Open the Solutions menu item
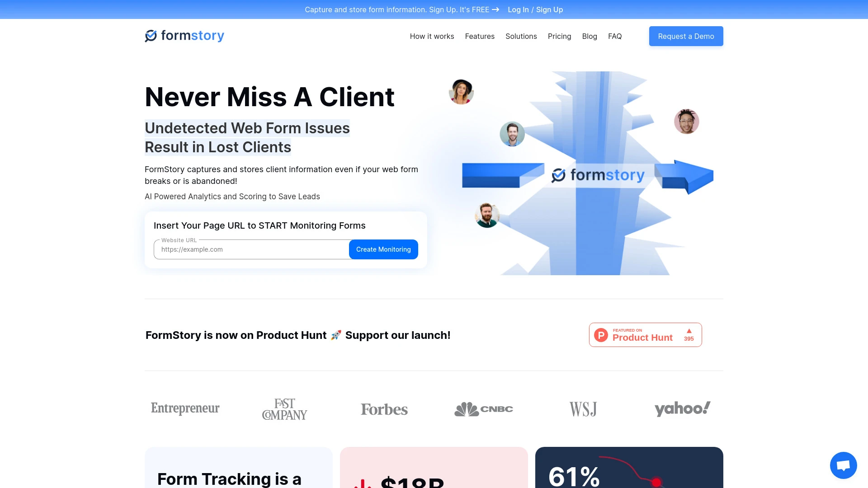Image resolution: width=868 pixels, height=488 pixels. coord(521,36)
